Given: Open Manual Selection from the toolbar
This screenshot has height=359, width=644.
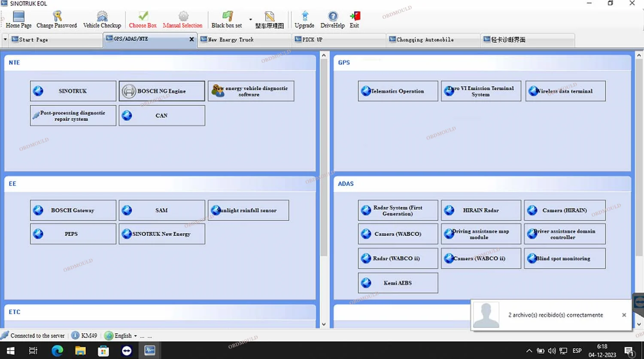Looking at the screenshot, I should [x=182, y=20].
